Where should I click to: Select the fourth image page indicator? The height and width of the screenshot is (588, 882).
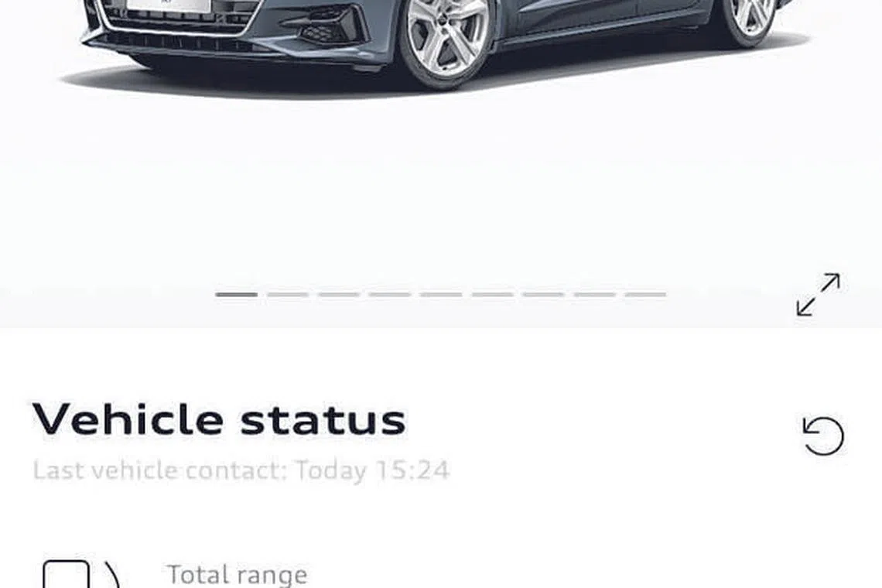[390, 294]
